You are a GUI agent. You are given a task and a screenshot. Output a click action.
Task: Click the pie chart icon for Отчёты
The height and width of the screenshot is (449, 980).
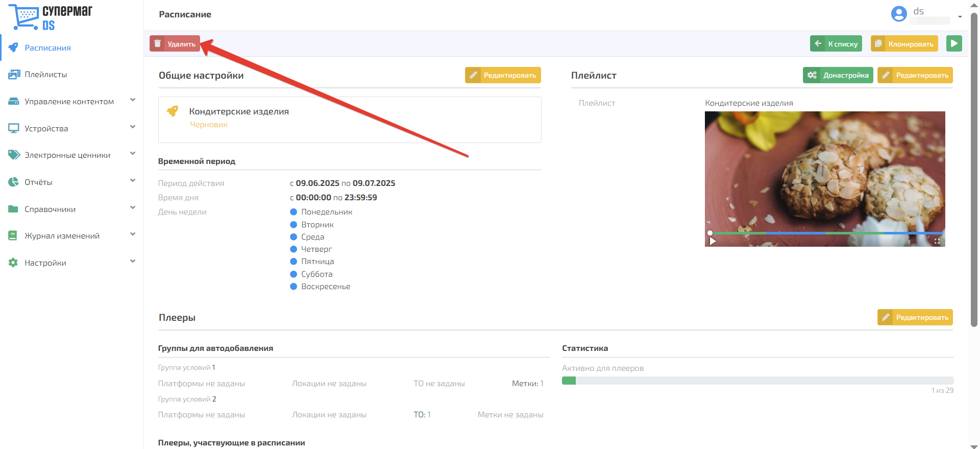(x=14, y=182)
